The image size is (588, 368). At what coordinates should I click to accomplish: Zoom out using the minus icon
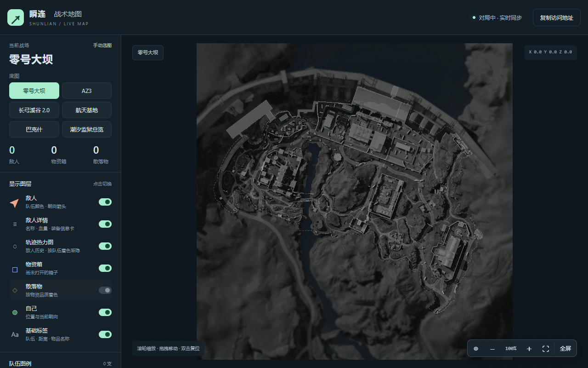coord(492,349)
